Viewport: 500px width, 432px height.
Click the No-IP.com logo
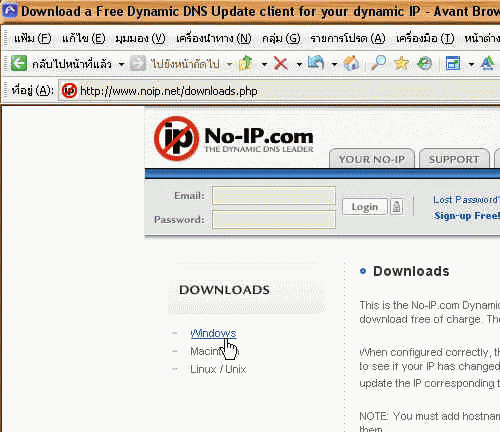point(233,138)
